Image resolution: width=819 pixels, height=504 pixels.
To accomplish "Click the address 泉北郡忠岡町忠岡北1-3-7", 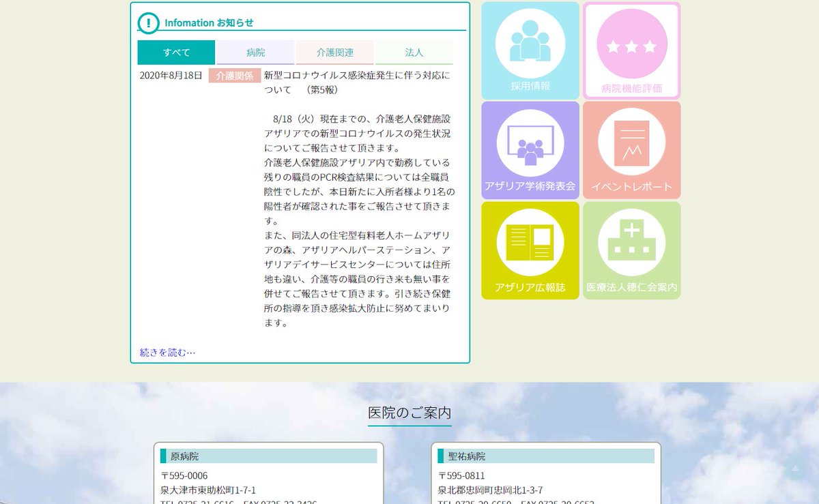I will [490, 490].
